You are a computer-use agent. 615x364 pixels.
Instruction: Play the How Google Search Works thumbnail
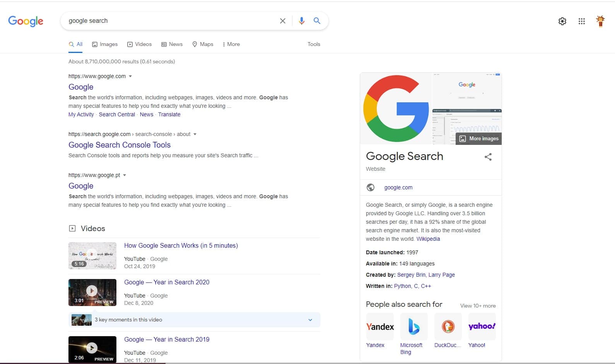tap(92, 255)
